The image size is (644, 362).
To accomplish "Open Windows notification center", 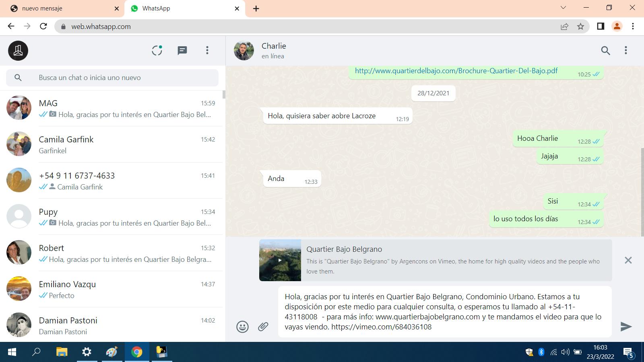I will [x=629, y=353].
